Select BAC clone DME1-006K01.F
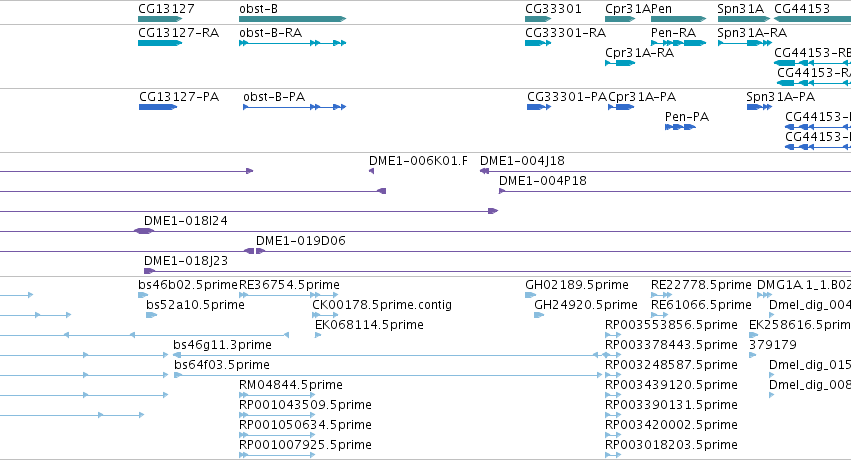This screenshot has height=460, width=851. (x=418, y=161)
